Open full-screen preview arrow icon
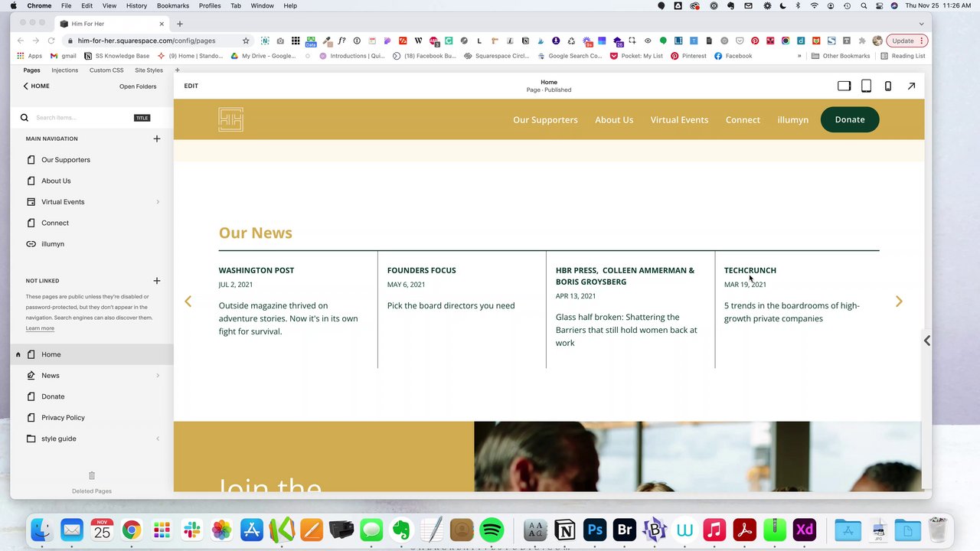The width and height of the screenshot is (980, 551). pos(911,86)
